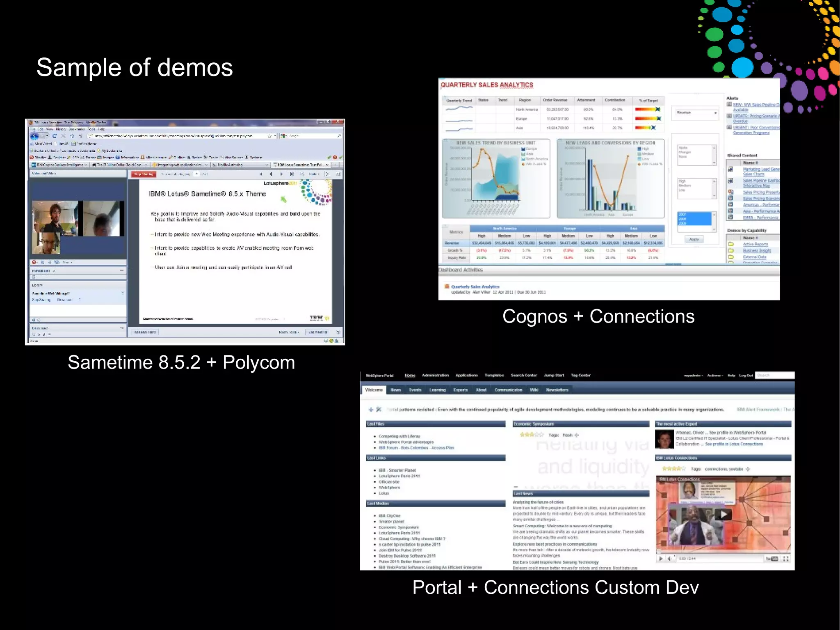Jump to last slide in Sametime meeting
The height and width of the screenshot is (630, 840).
pos(292,174)
